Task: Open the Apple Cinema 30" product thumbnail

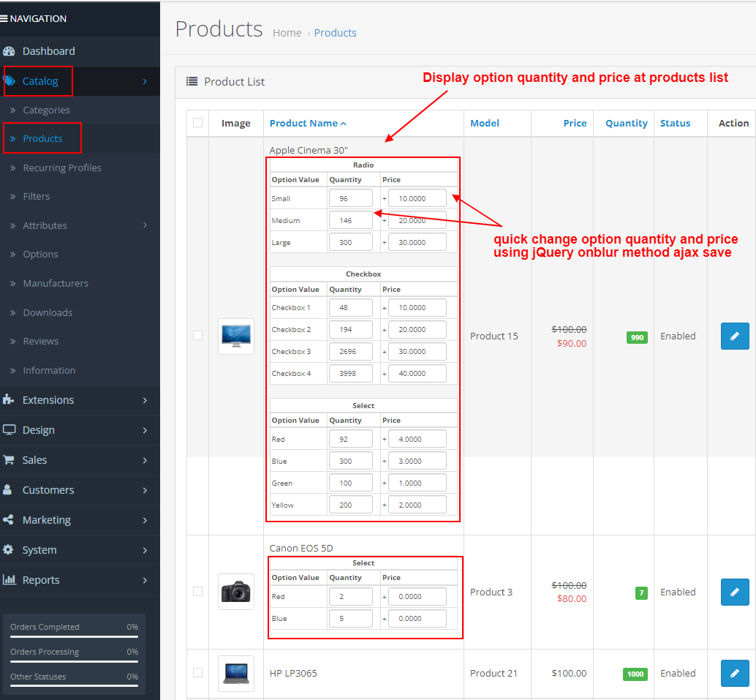Action: coord(235,336)
